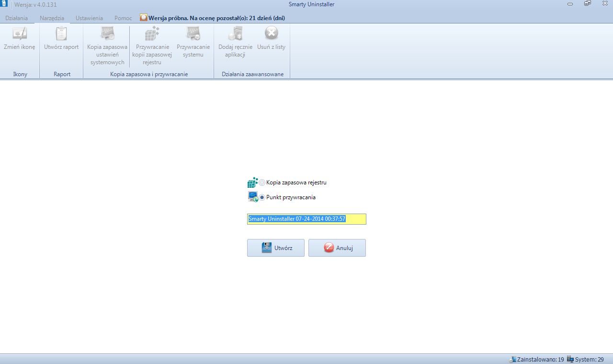613x364 pixels.
Task: Click the Anuluj button
Action: (337, 248)
